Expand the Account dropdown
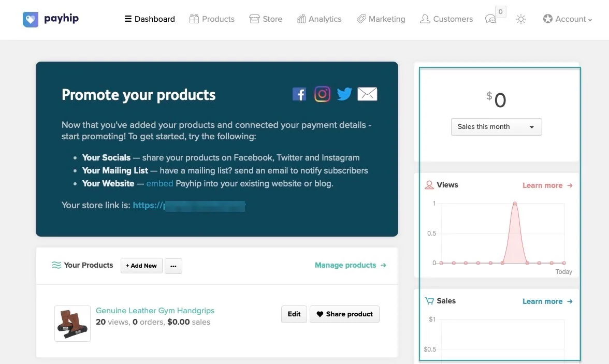The width and height of the screenshot is (609, 364). click(568, 19)
